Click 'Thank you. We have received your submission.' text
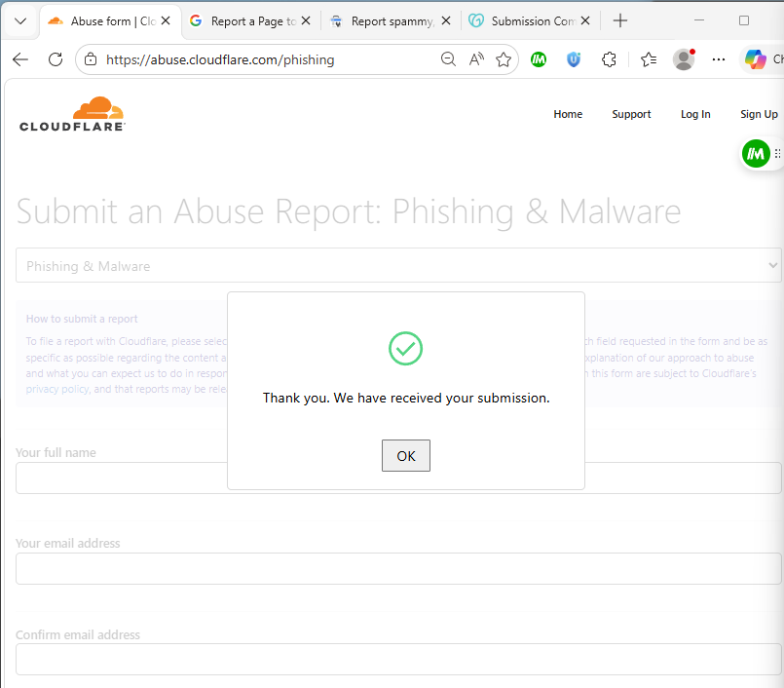This screenshot has height=688, width=784. point(406,398)
